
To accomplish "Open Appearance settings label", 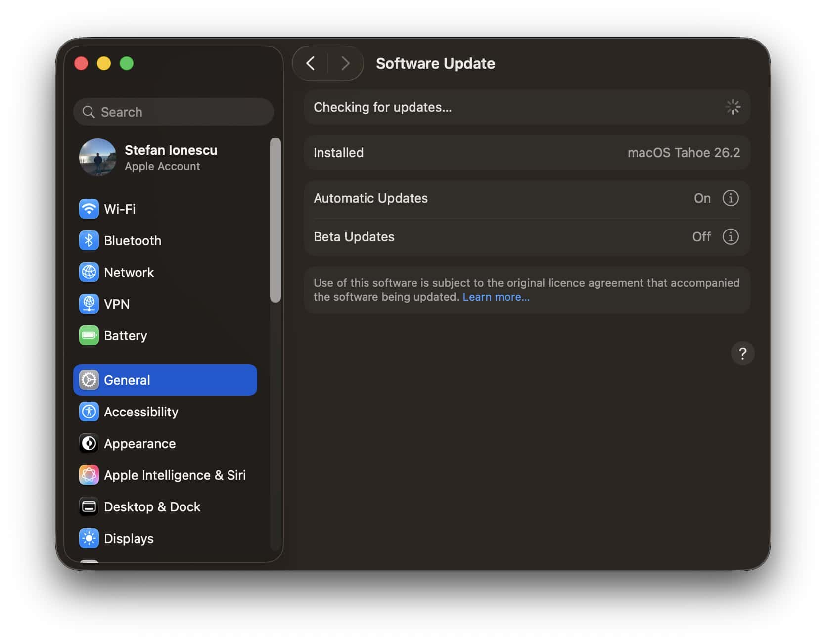I will [x=139, y=444].
